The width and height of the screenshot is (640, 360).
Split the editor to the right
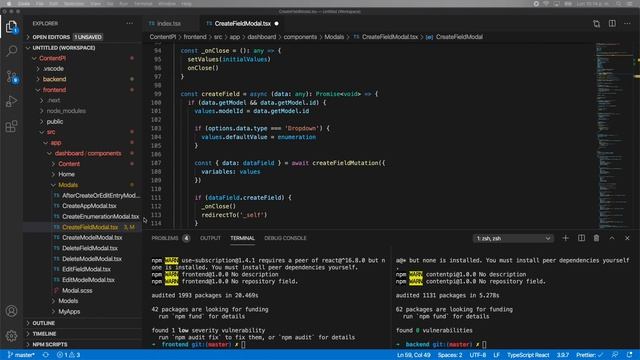(x=612, y=24)
